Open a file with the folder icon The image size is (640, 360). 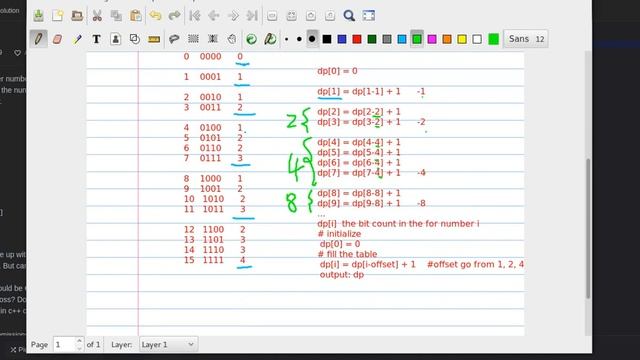tap(77, 16)
